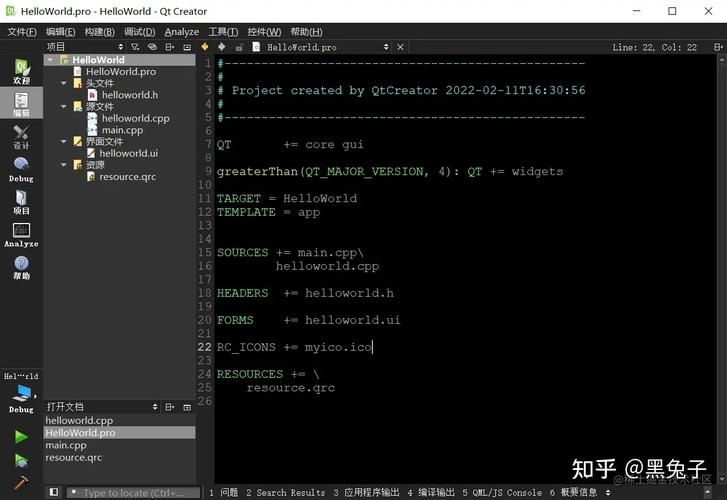
Task: Select HelloWorld.pro in open documents list
Action: (120, 432)
